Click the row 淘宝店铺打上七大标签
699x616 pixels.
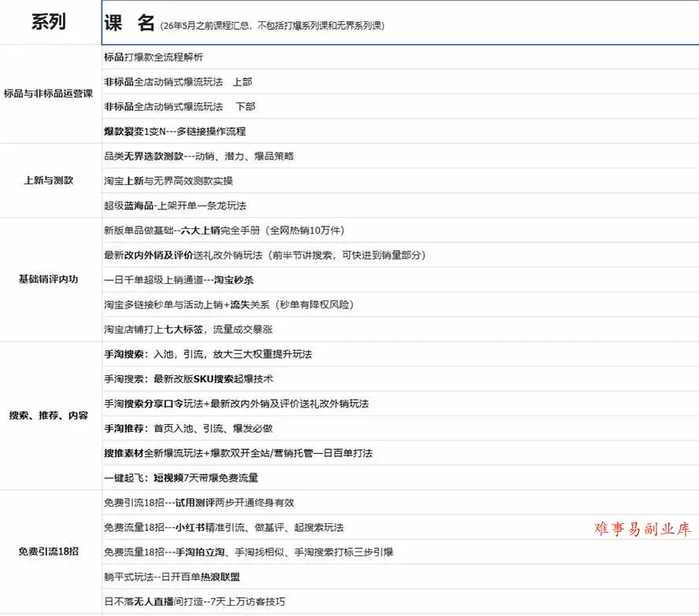pos(401,330)
